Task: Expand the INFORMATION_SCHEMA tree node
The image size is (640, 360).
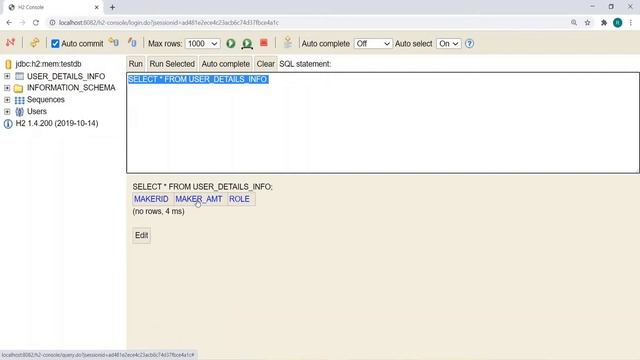Action: 7,88
